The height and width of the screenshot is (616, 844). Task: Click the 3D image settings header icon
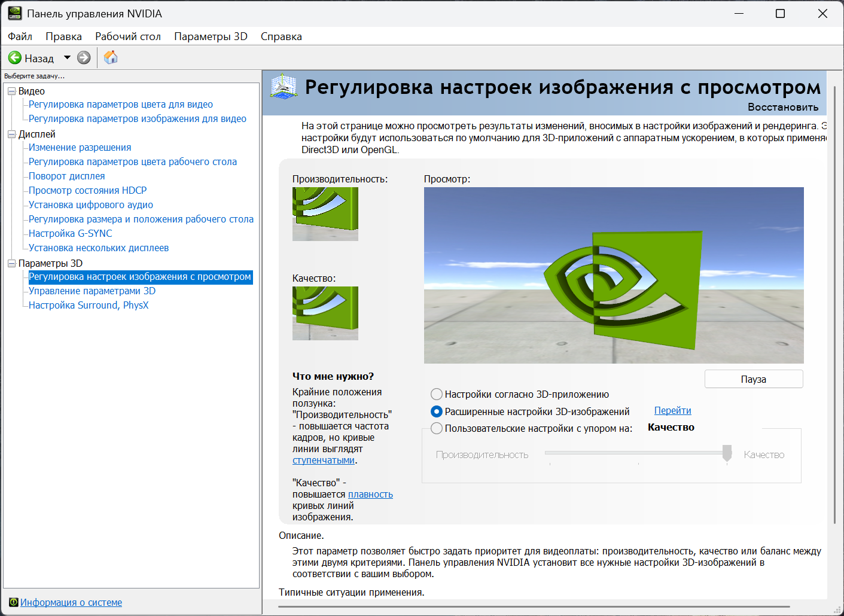(x=283, y=87)
